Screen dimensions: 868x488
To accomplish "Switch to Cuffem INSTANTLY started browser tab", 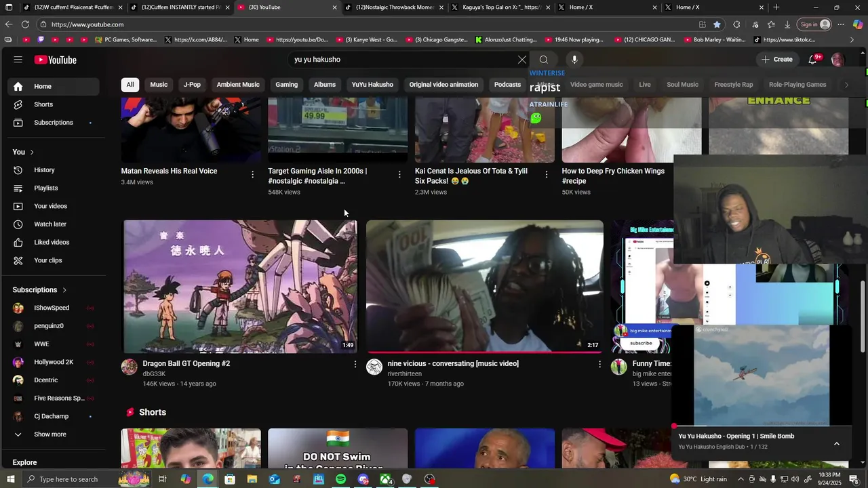I will click(x=180, y=7).
